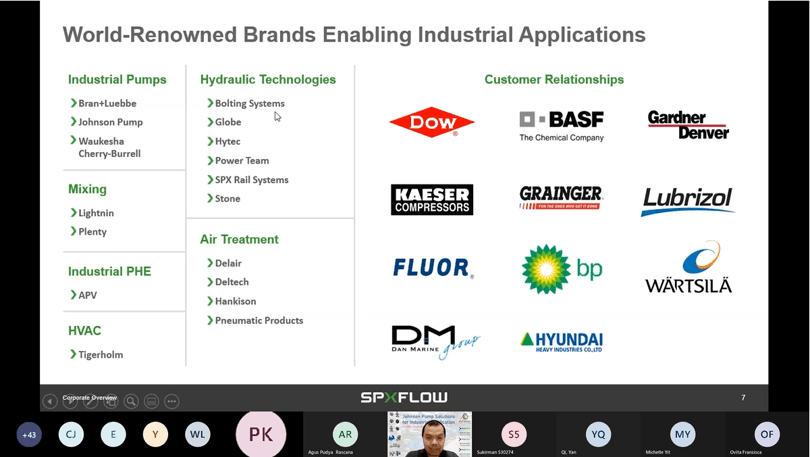Screen dimensions: 810x457
Task: Click the APV bullet
Action: point(84,295)
